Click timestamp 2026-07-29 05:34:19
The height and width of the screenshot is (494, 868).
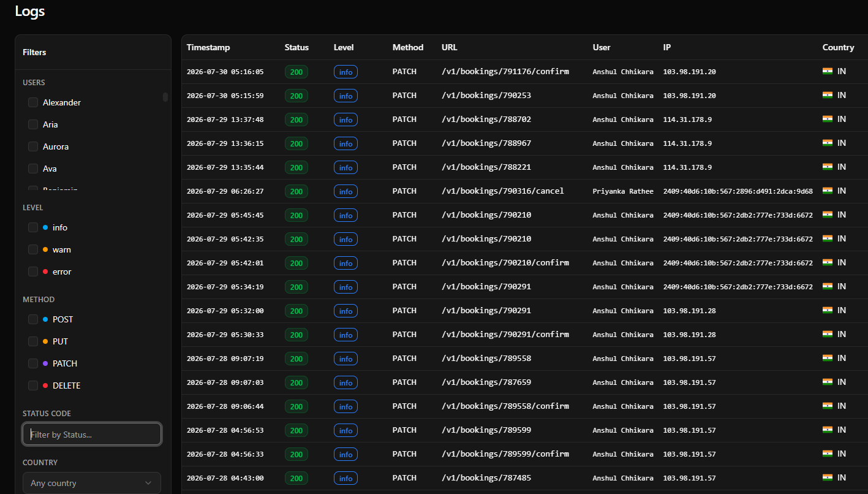pos(225,287)
